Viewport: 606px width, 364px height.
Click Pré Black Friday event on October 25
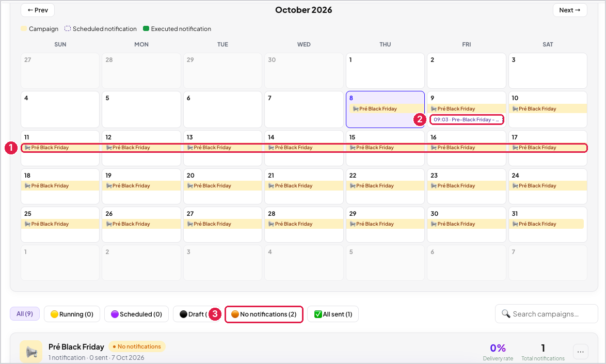coord(60,224)
